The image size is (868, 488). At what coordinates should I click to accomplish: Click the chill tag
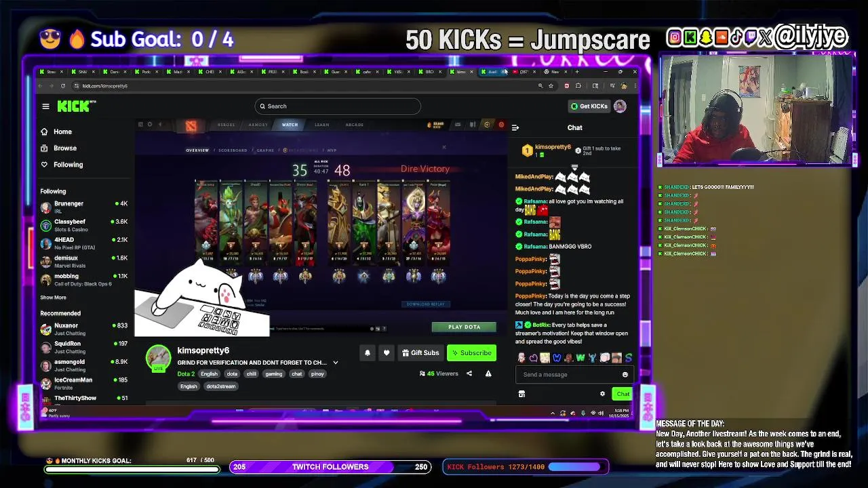[x=252, y=374]
